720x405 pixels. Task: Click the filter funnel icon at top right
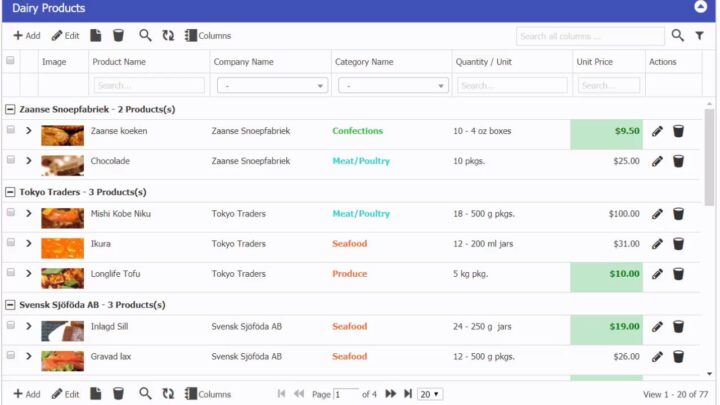coord(699,35)
